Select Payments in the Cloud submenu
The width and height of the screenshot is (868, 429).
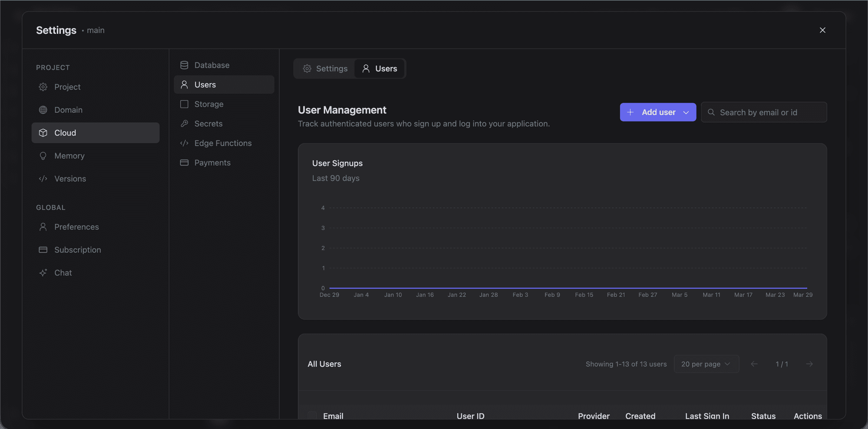point(224,163)
